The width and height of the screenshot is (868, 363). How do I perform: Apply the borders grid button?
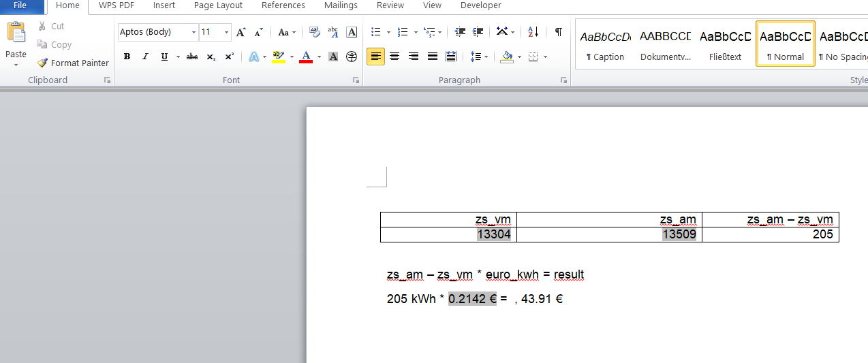(x=533, y=57)
